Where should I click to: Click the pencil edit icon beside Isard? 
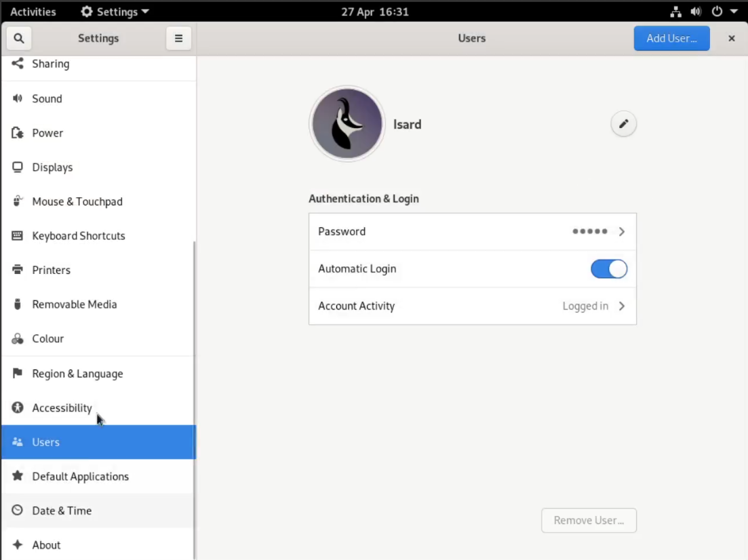(623, 124)
